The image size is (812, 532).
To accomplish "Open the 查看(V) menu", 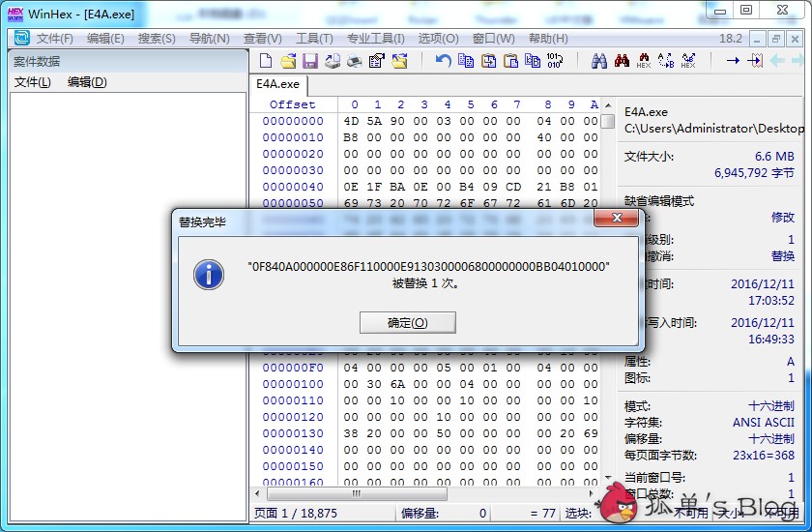I will [x=263, y=39].
